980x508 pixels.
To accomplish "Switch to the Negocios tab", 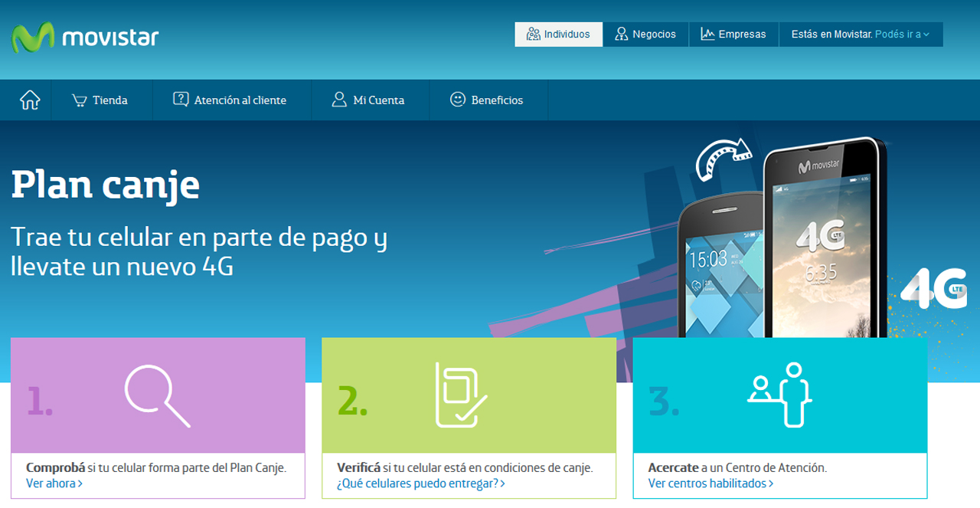I will (x=646, y=34).
